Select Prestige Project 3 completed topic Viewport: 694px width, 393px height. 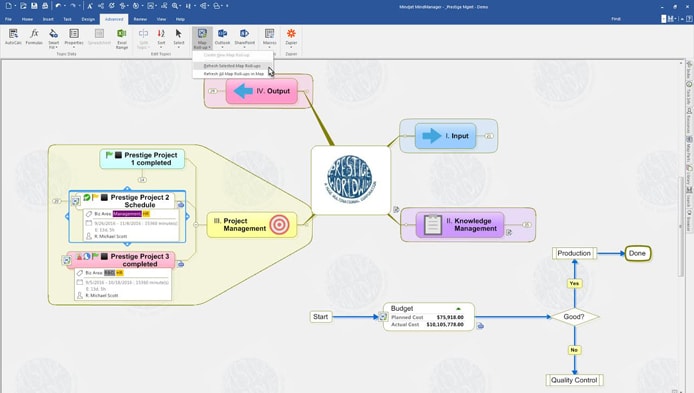pyautogui.click(x=121, y=260)
